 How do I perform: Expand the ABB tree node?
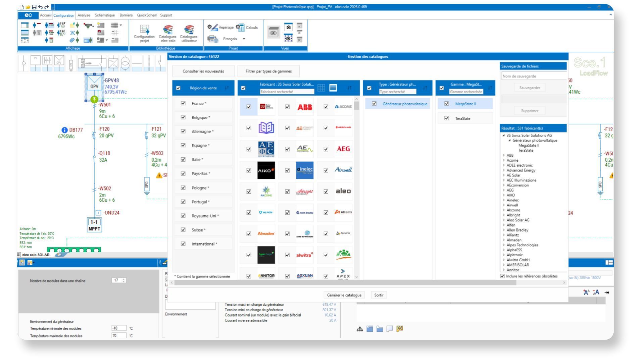click(x=503, y=155)
